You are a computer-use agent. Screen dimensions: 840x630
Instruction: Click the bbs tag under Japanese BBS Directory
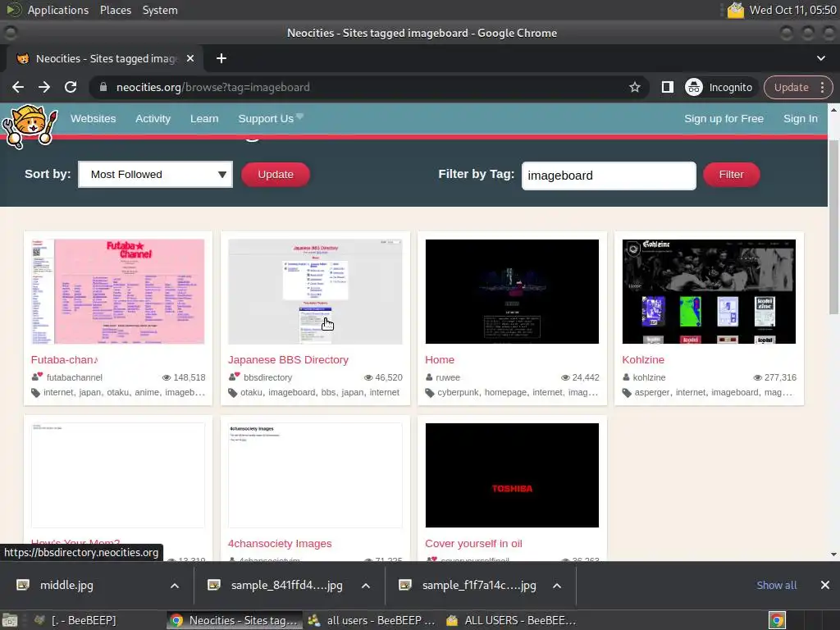[328, 393]
